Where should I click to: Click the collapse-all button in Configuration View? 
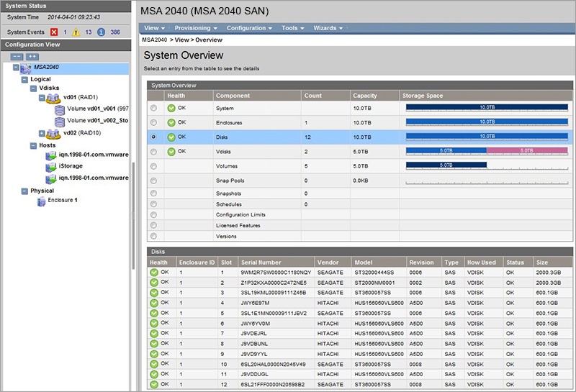(16, 55)
